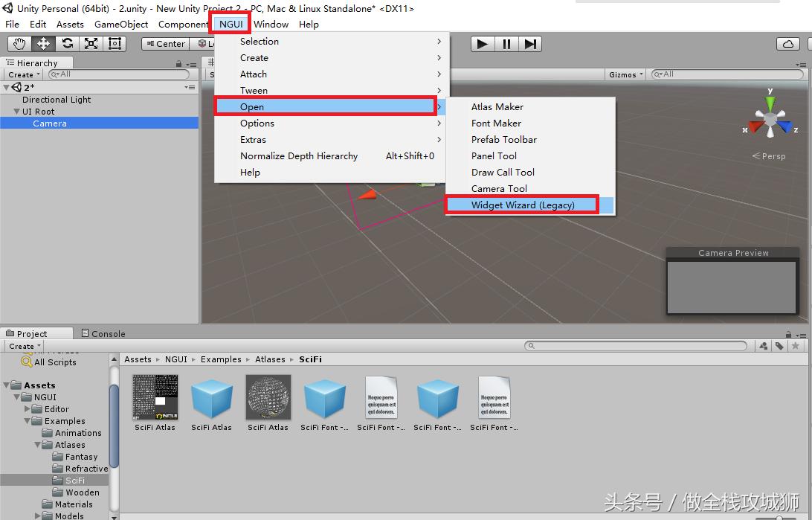
Task: Open cloud services button
Action: coord(787,44)
